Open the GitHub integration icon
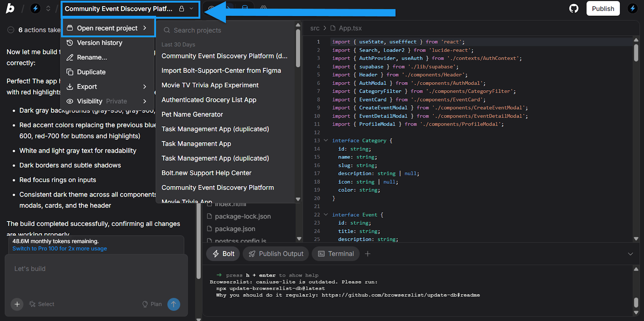This screenshot has width=644, height=321. tap(574, 8)
